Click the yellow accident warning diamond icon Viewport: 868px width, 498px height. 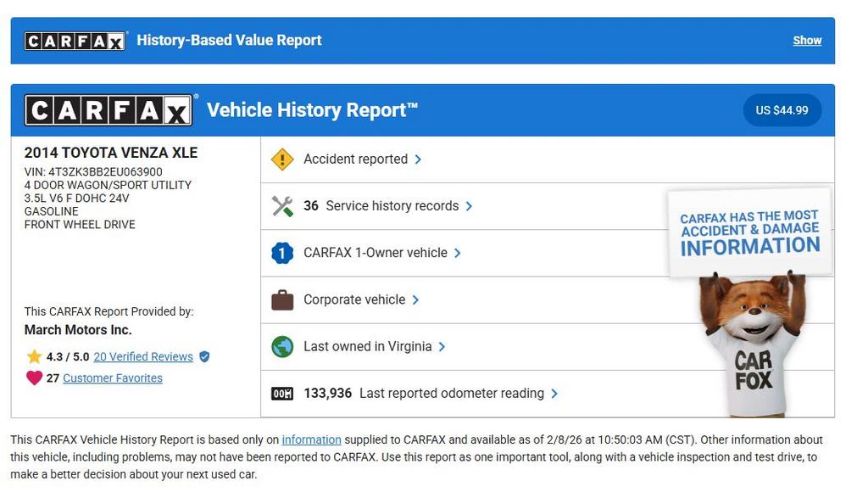(x=282, y=159)
